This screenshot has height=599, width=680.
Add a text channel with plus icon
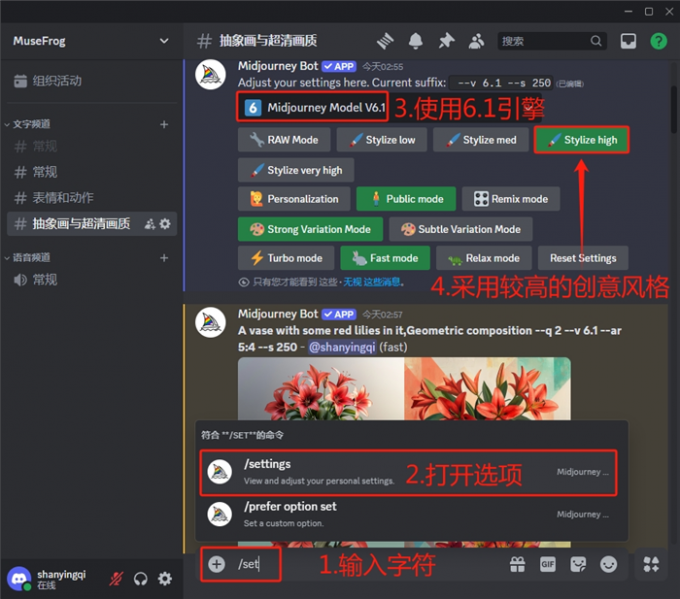[x=164, y=124]
